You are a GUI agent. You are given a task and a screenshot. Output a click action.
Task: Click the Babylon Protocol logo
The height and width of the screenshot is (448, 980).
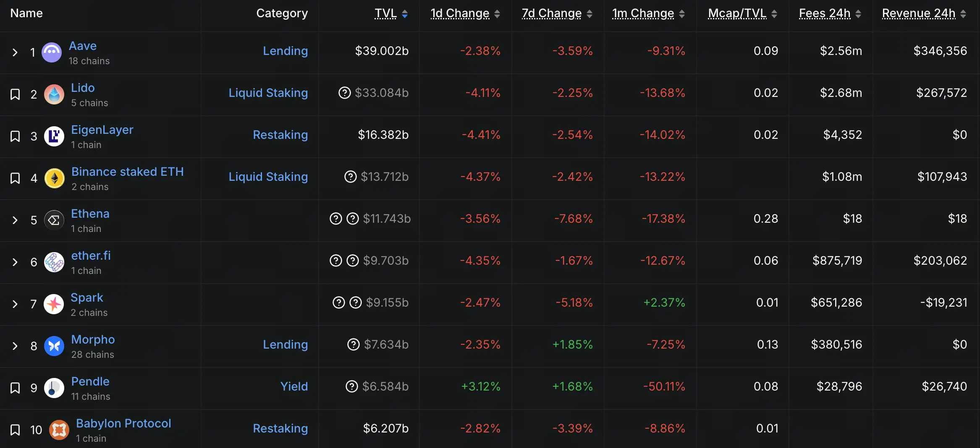[x=59, y=430]
